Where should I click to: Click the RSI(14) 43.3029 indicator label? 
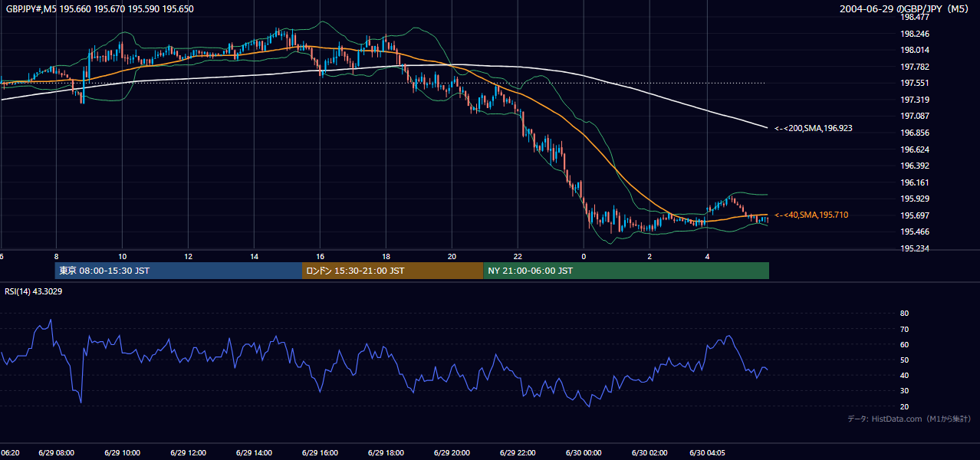click(34, 291)
